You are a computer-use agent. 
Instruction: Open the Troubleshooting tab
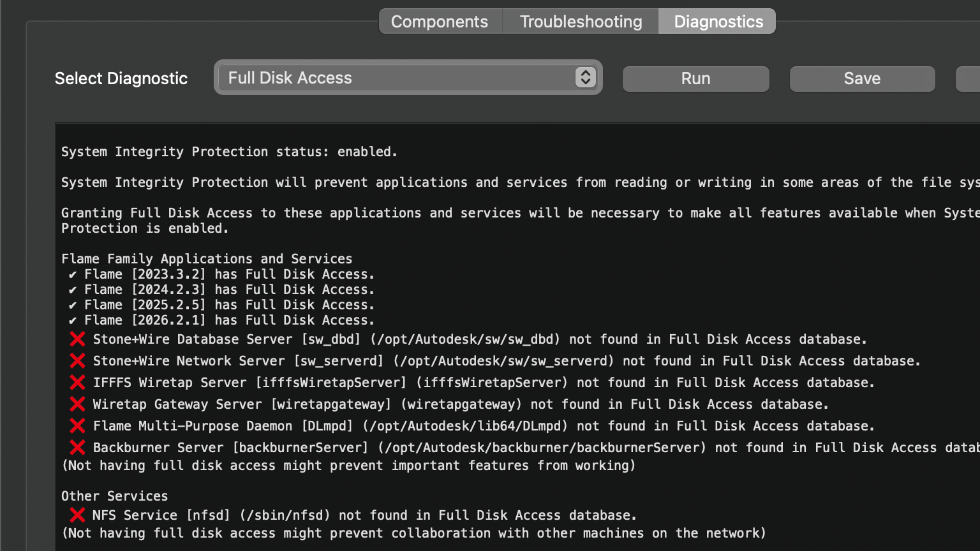pos(581,22)
